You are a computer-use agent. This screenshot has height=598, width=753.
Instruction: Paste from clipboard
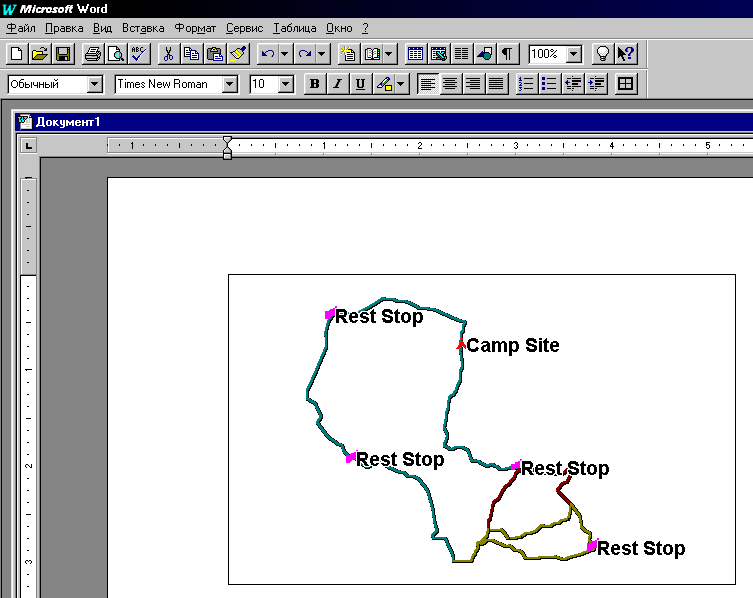[215, 54]
